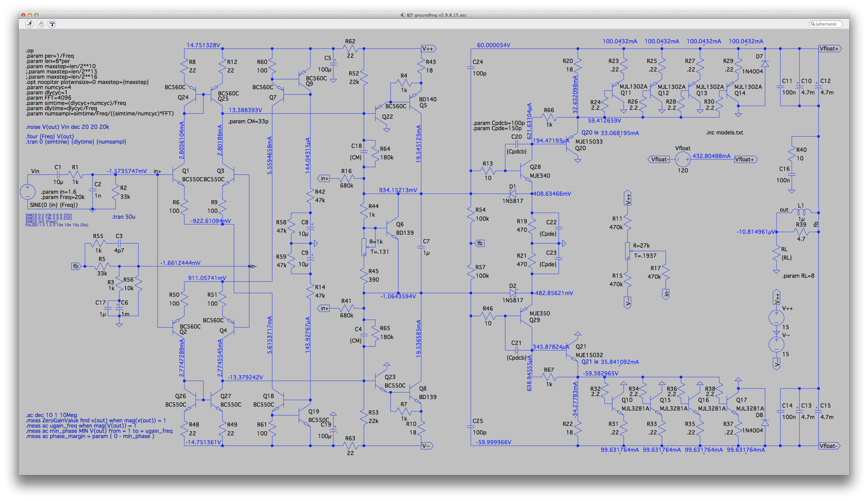
Task: Select the Q11 MJL1302A output transistor symbol
Action: coord(618,91)
